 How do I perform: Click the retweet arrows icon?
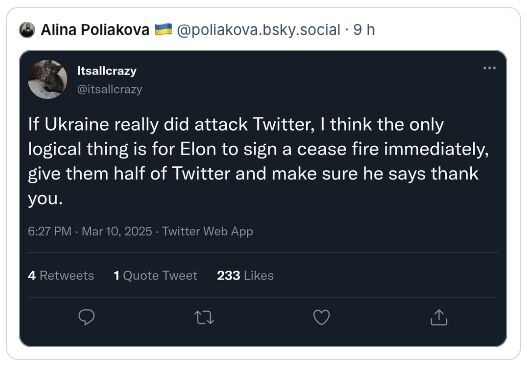(204, 318)
